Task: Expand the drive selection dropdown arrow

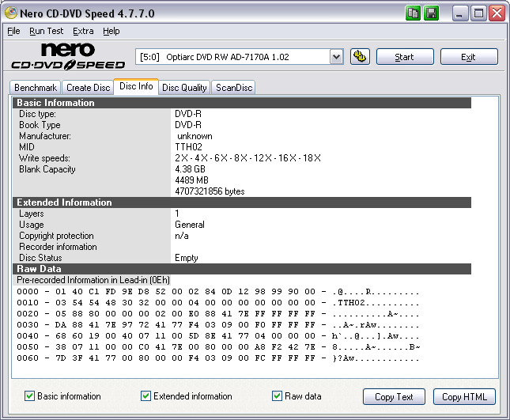Action: (337, 57)
